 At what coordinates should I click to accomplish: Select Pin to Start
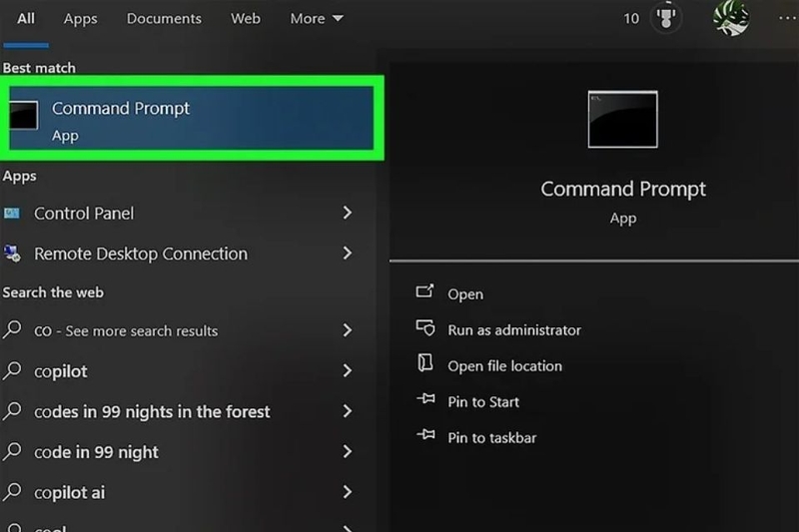click(x=483, y=402)
